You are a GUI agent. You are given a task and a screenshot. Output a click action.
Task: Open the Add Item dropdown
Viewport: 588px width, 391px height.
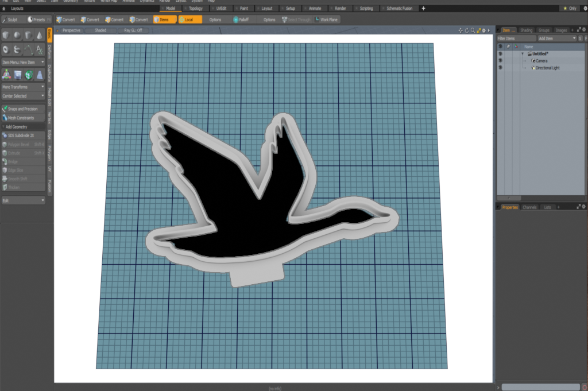(x=556, y=38)
